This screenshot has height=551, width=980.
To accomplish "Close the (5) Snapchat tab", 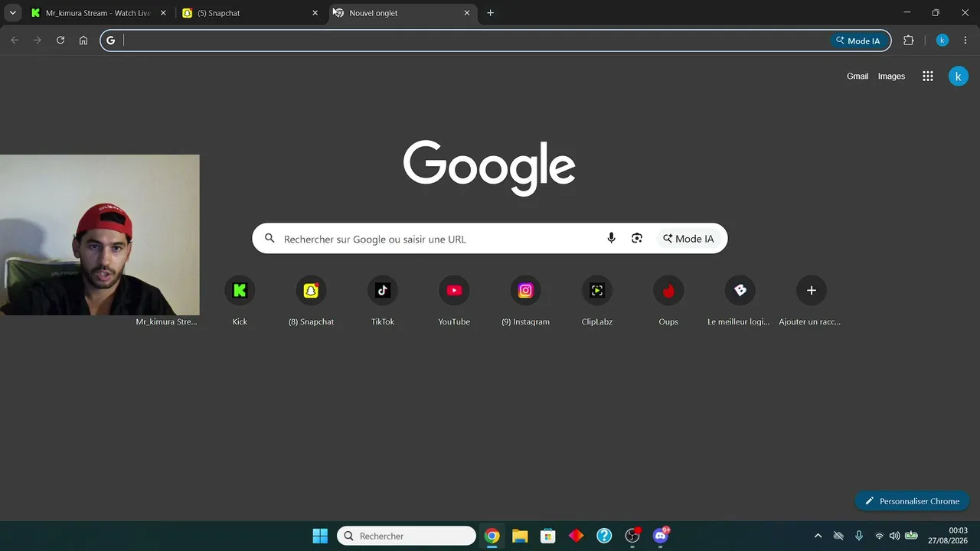I will (315, 13).
